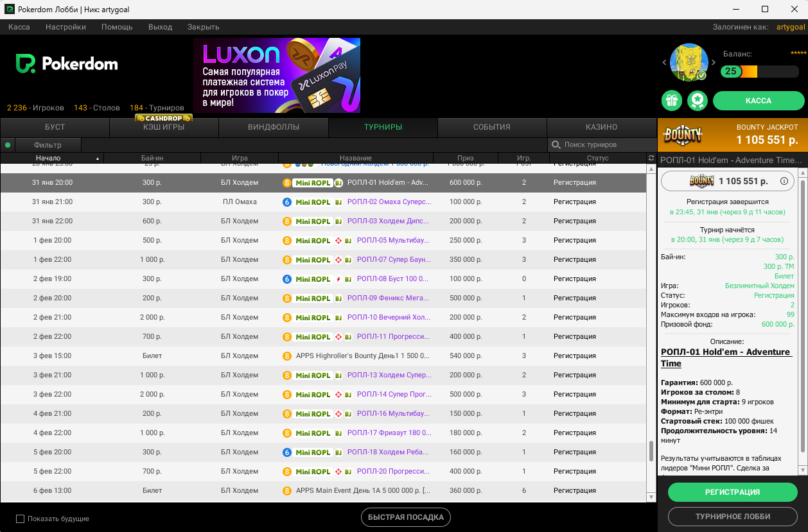Click the crosshair icon on РОПЛ-16 row

(338, 414)
